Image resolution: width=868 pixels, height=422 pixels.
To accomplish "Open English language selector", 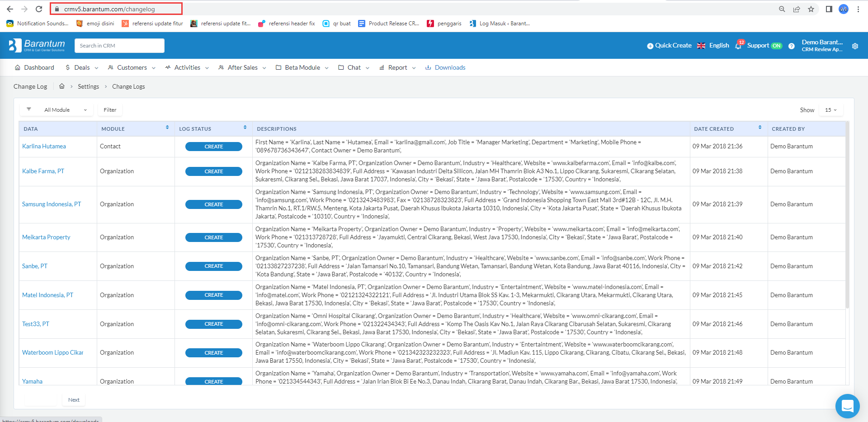I will [x=713, y=45].
